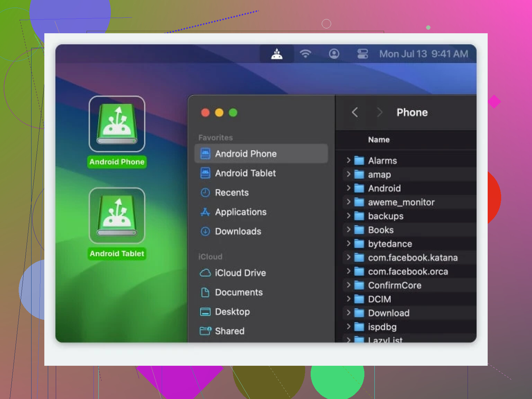Screen dimensions: 532x399
Task: Select the com.facebook.katana folder row
Action: (413, 258)
